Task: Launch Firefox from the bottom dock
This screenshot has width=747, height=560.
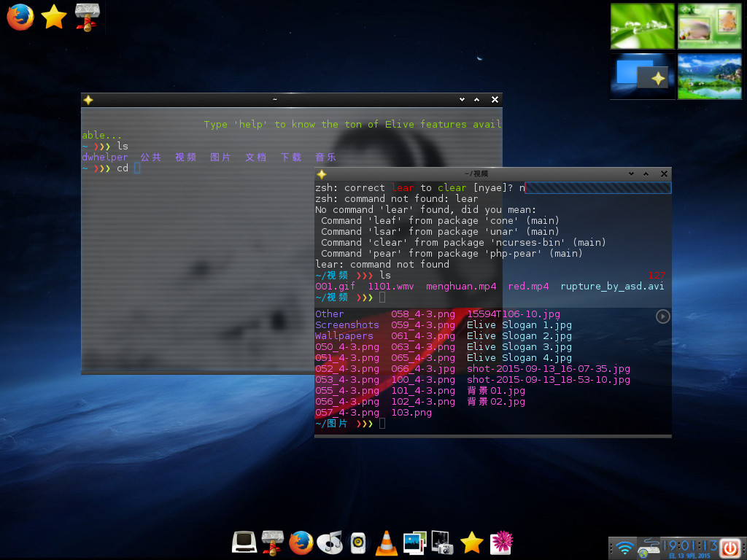Action: click(x=301, y=542)
